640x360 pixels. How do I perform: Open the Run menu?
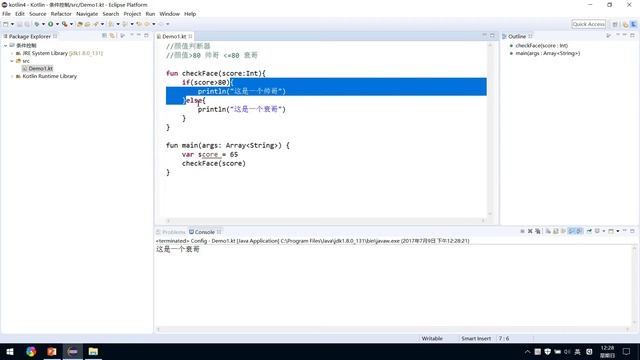[x=150, y=14]
